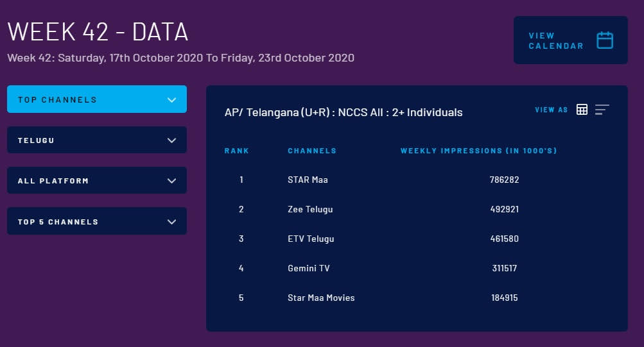Click the calendar icon

(604, 40)
